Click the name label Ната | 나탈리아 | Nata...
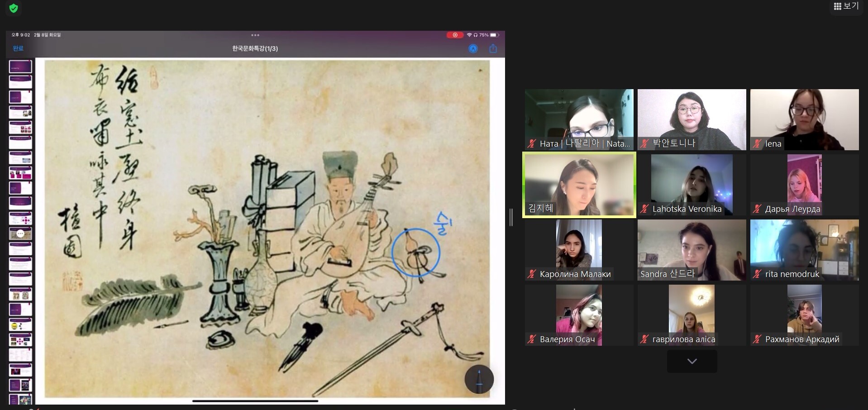 (x=585, y=143)
